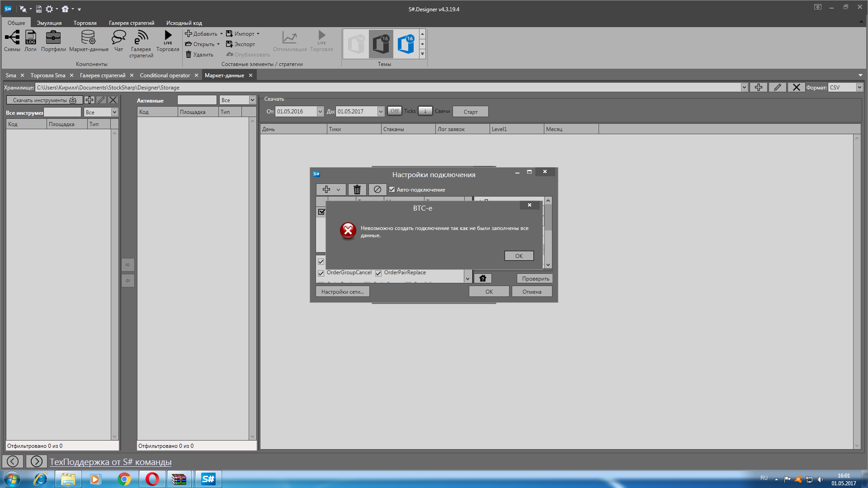868x488 pixels.
Task: Open the Conditional operator document tab
Action: click(165, 75)
